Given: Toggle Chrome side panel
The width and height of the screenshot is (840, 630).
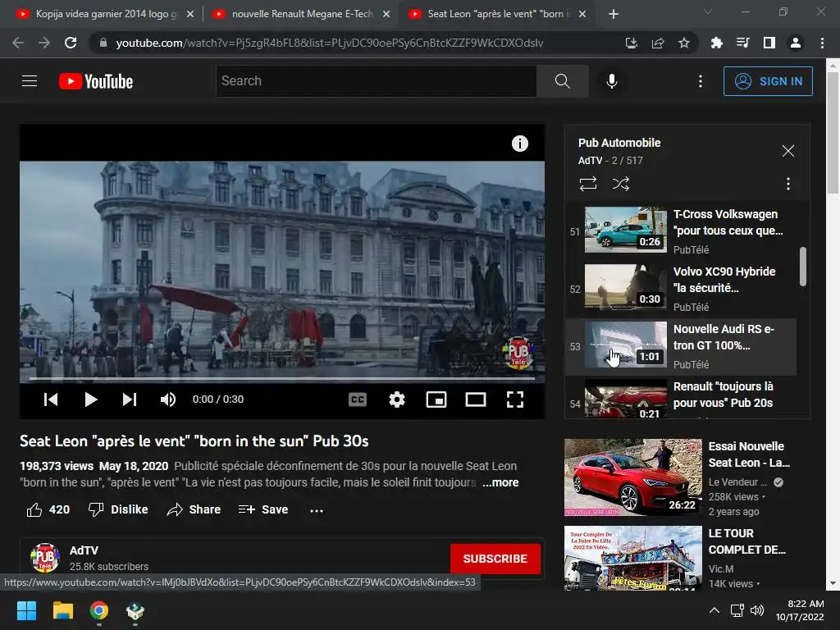Looking at the screenshot, I should click(769, 43).
